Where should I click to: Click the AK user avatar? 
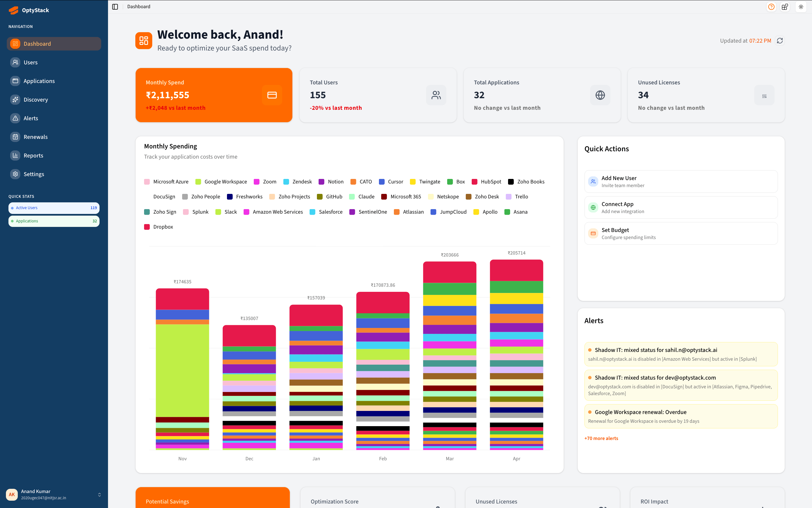click(12, 494)
